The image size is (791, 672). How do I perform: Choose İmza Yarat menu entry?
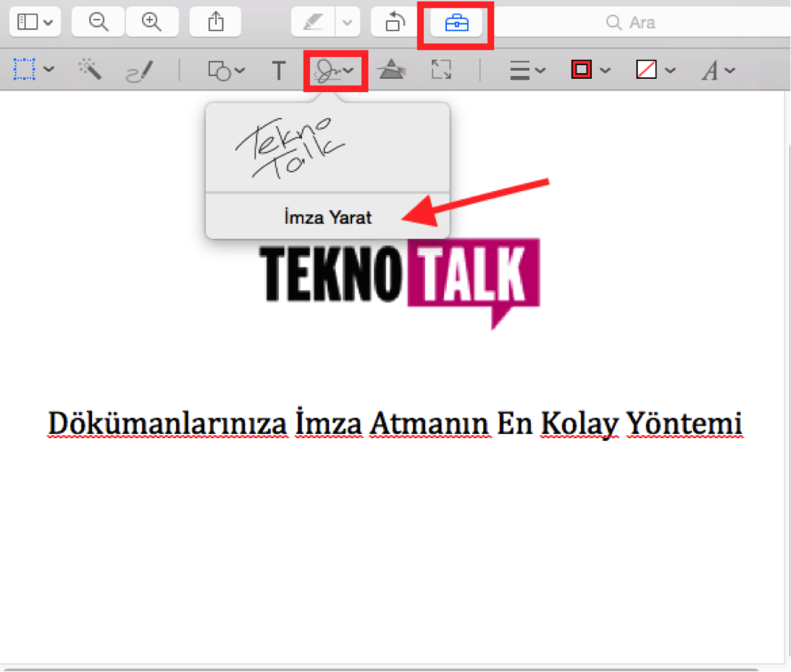(328, 217)
